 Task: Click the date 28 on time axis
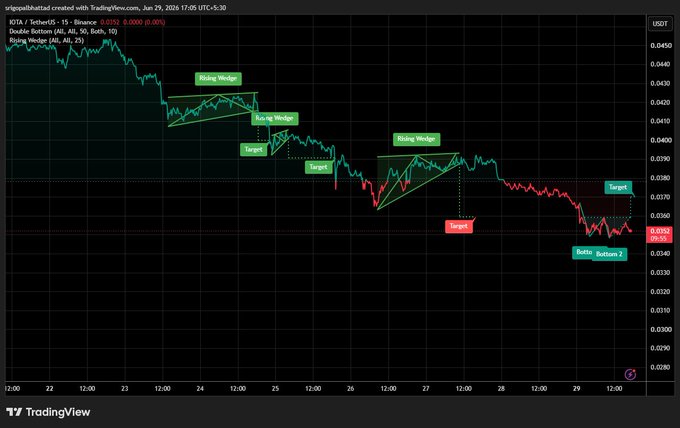point(501,389)
